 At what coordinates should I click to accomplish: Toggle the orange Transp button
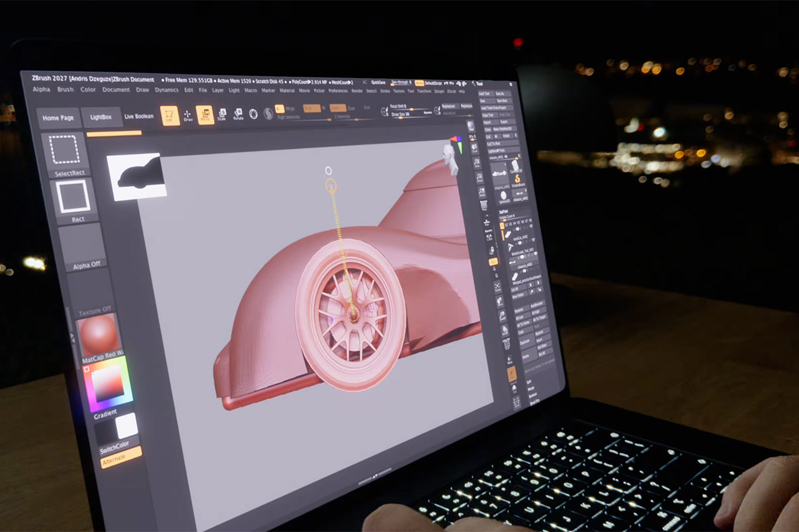(x=511, y=374)
